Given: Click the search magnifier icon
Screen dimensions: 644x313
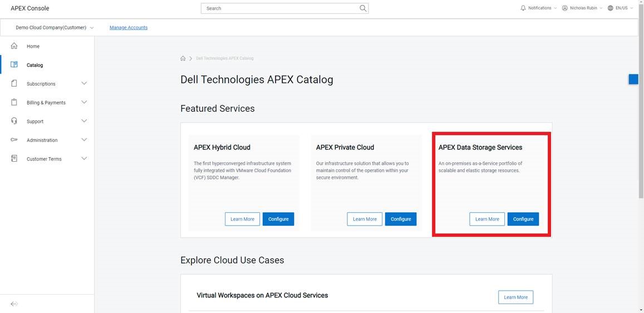Looking at the screenshot, I should (363, 8).
